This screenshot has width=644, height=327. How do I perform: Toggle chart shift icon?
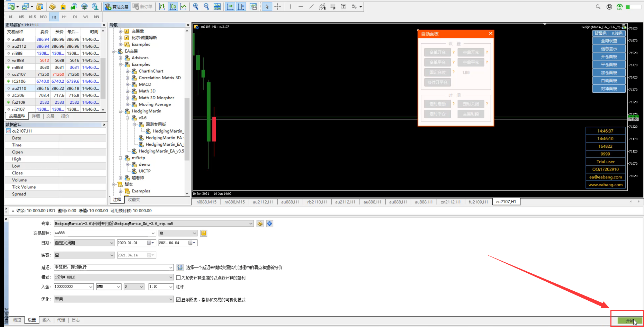tap(241, 7)
